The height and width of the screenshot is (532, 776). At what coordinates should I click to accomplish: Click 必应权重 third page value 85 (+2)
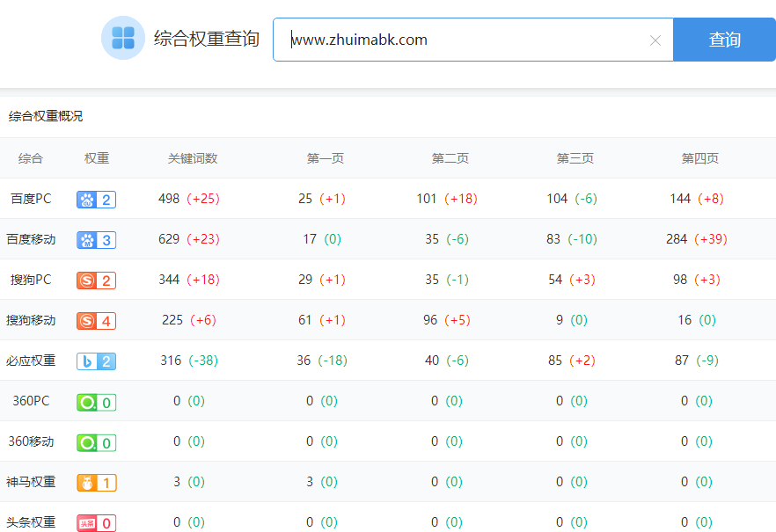(x=572, y=361)
